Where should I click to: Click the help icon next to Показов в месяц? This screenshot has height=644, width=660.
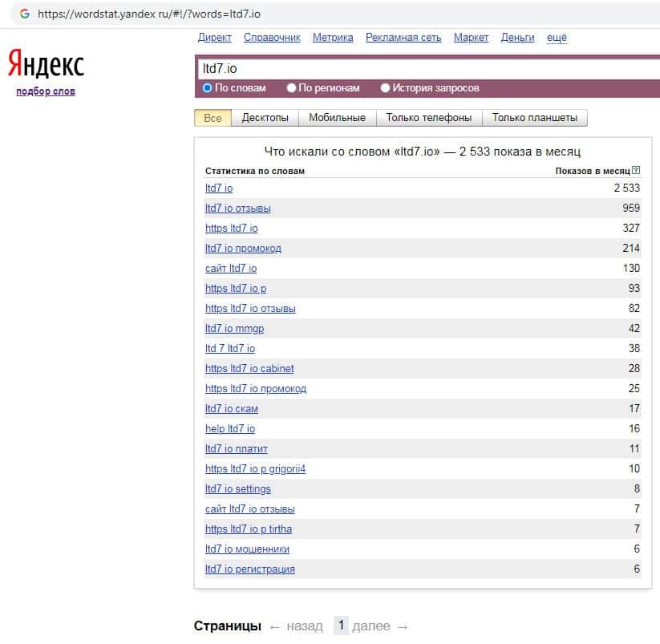click(636, 171)
